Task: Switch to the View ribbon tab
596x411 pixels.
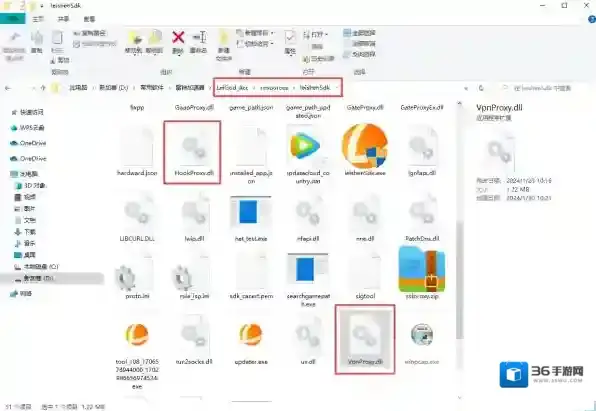Action: coord(89,19)
